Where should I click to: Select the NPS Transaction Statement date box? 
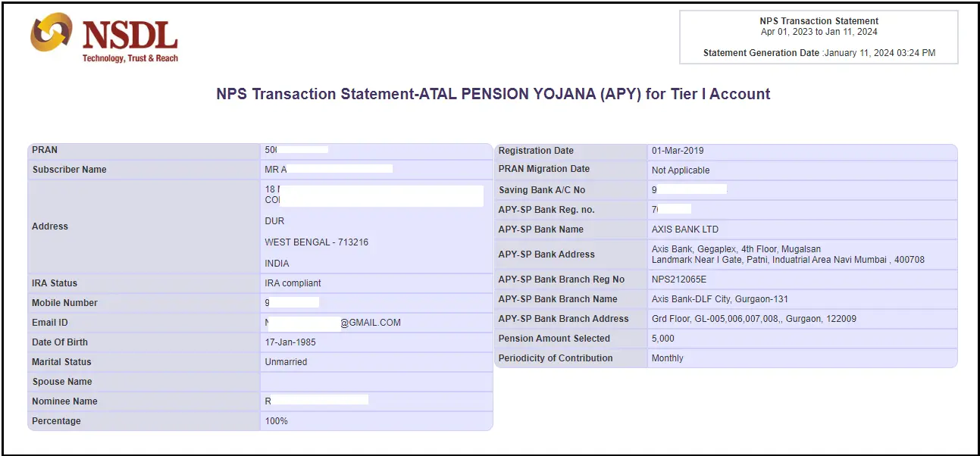point(819,36)
